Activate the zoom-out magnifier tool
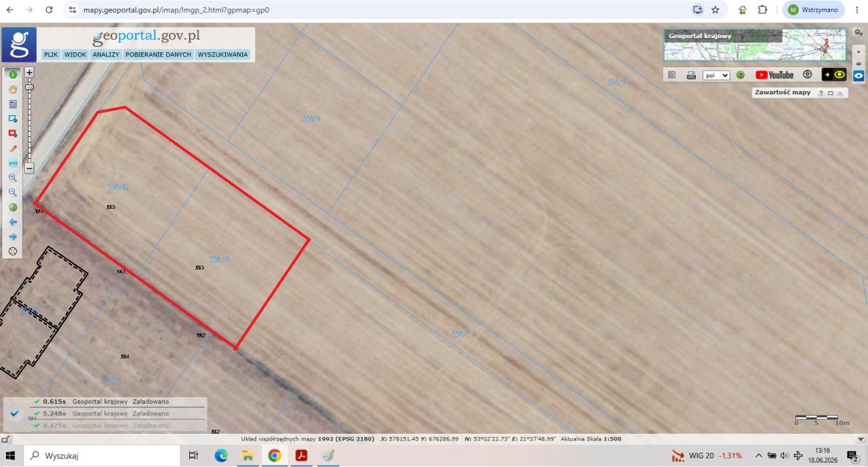Viewport: 868px width, 467px height. (13, 193)
